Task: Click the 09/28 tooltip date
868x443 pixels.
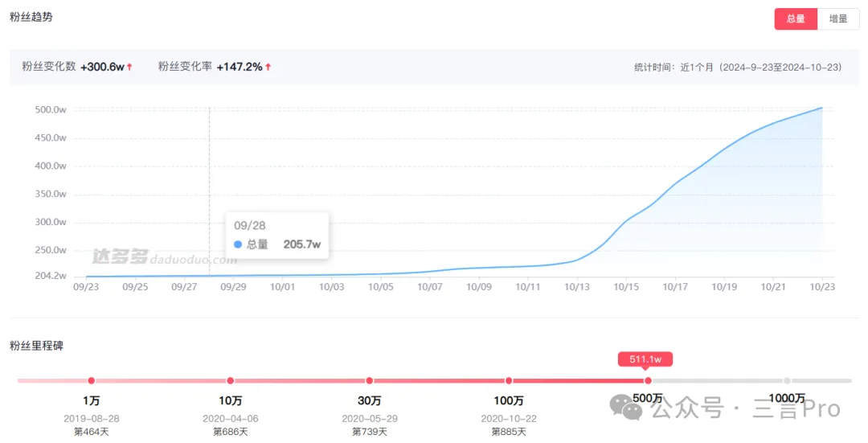Action: tap(250, 226)
